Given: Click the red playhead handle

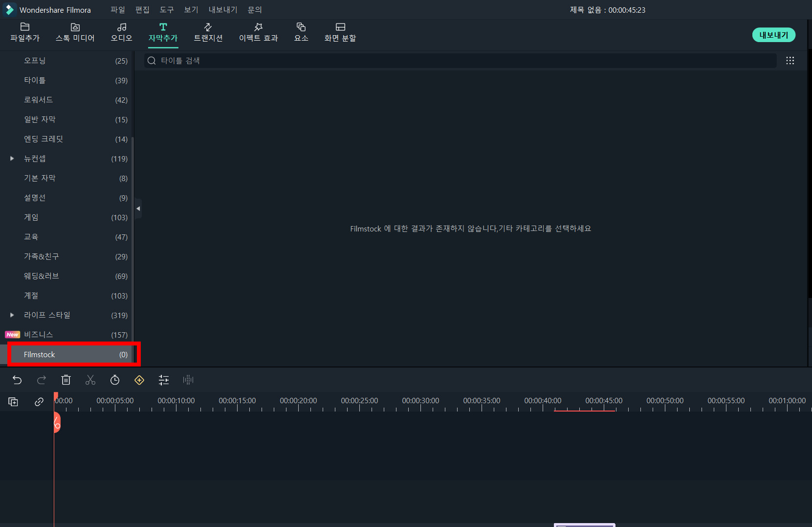Looking at the screenshot, I should point(57,422).
